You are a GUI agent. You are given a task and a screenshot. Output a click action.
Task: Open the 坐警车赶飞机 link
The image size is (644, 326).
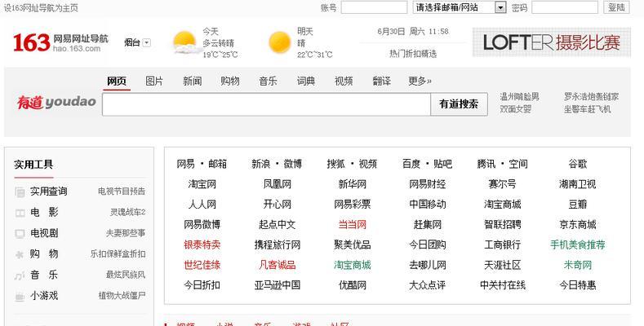588,109
